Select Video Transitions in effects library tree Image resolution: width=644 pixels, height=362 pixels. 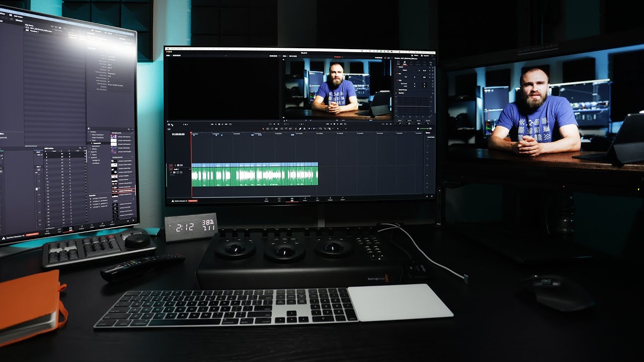(x=98, y=135)
